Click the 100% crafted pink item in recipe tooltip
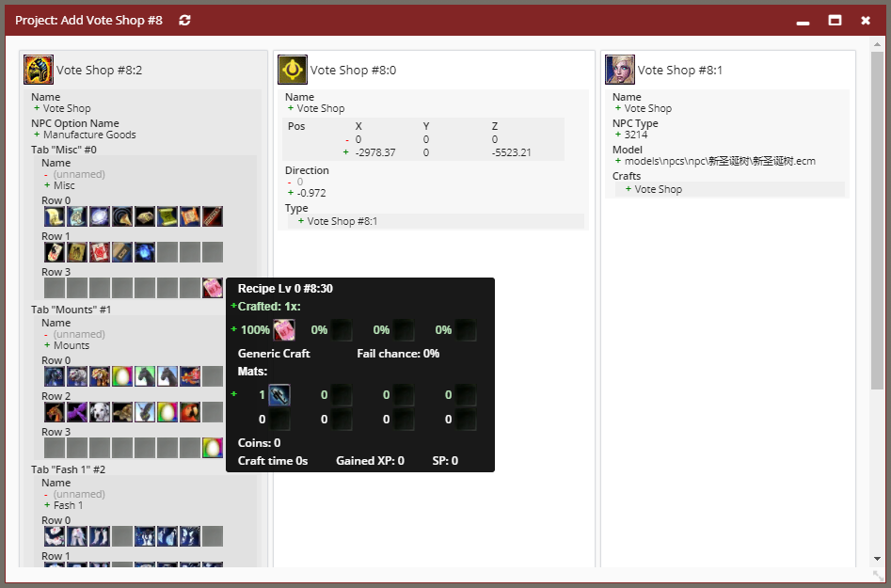Image resolution: width=891 pixels, height=588 pixels. (x=284, y=330)
